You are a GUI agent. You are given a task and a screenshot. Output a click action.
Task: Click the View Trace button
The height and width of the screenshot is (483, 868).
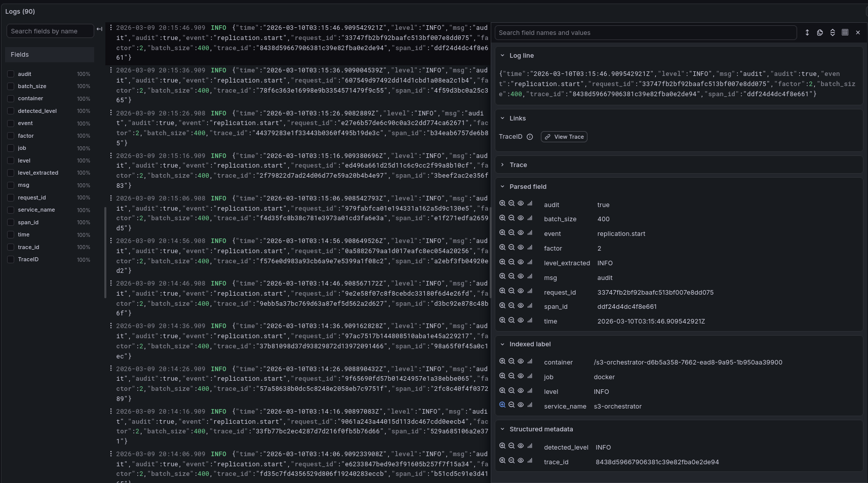tap(564, 137)
